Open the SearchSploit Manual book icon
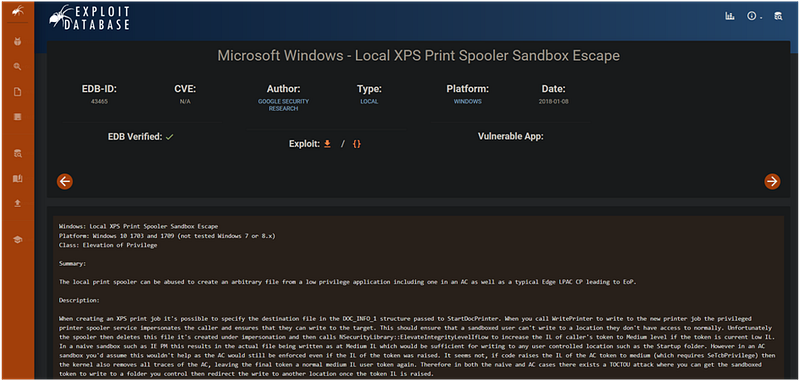 (17, 179)
